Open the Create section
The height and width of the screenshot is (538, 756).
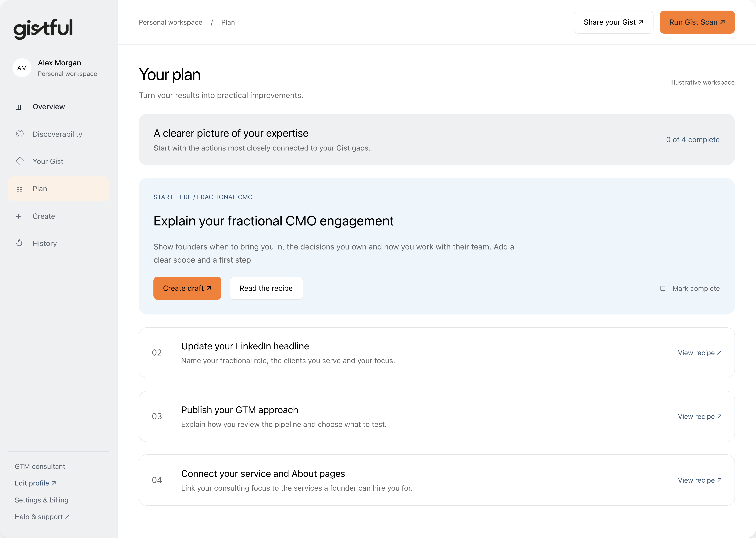point(59,216)
